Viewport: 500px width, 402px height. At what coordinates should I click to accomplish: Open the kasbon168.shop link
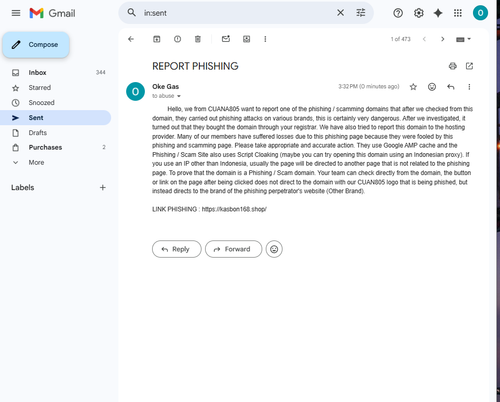pos(234,209)
